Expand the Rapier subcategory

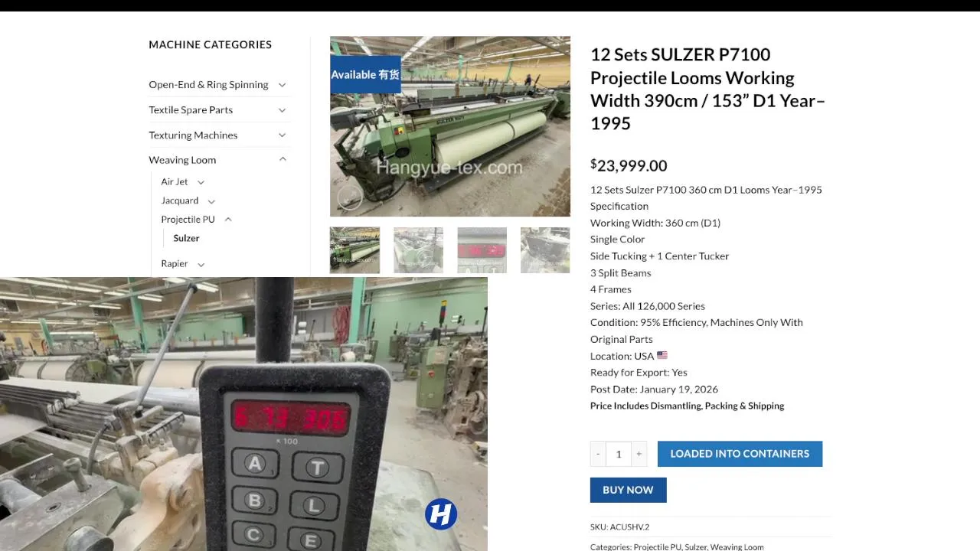pos(201,264)
